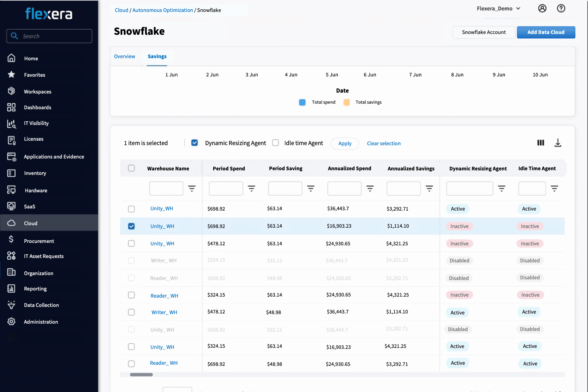This screenshot has width=588, height=392.
Task: Click the Add Data Cloud button
Action: click(x=546, y=32)
